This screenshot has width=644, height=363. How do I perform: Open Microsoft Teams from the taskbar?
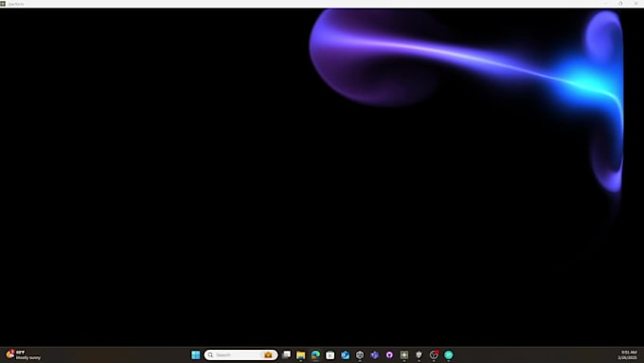coord(375,354)
